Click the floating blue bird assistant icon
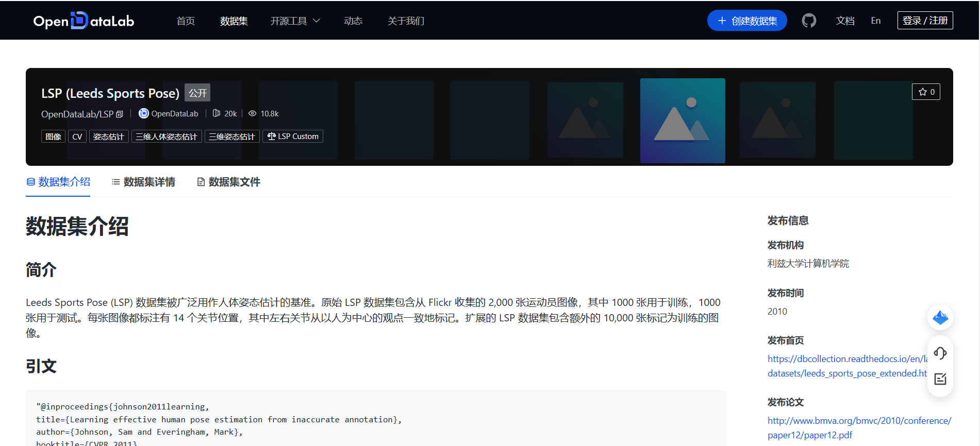 [940, 317]
